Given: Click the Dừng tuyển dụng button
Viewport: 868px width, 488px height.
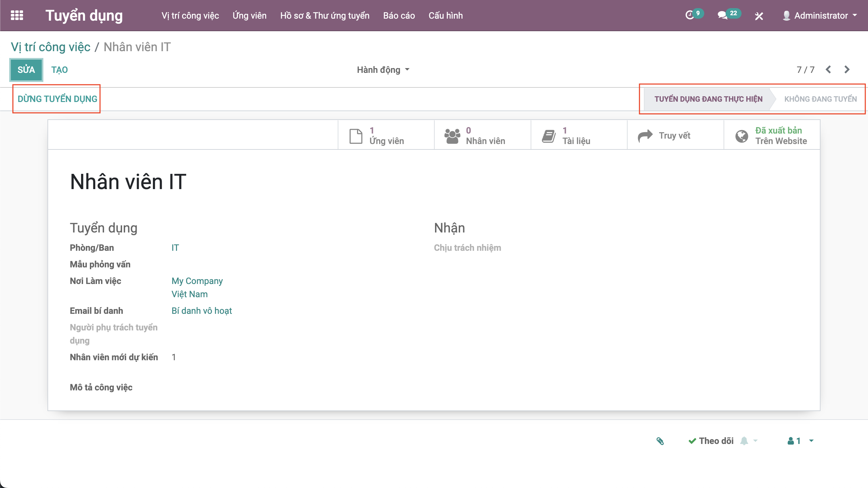Looking at the screenshot, I should click(x=57, y=99).
